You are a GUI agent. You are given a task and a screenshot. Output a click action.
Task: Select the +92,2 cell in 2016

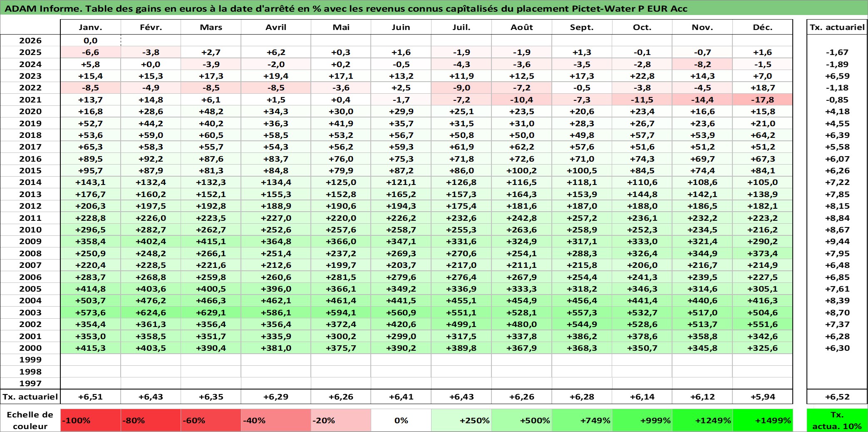[x=151, y=159]
